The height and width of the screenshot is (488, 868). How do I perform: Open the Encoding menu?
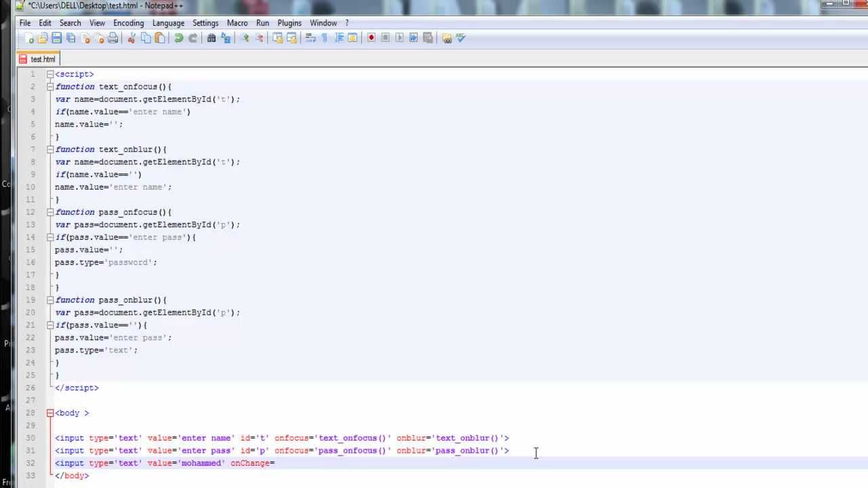pyautogui.click(x=128, y=23)
